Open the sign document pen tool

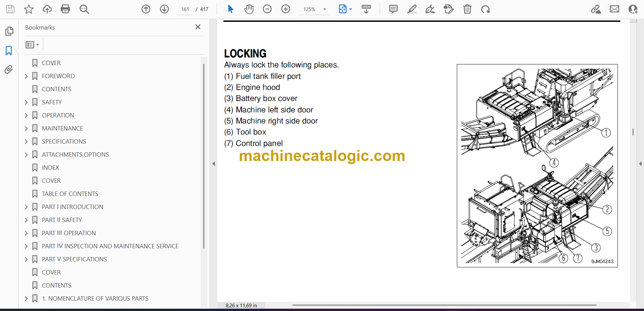pyautogui.click(x=430, y=9)
